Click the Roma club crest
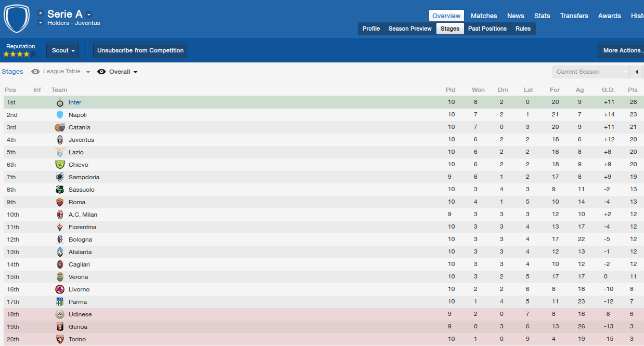This screenshot has height=346, width=644. [60, 202]
